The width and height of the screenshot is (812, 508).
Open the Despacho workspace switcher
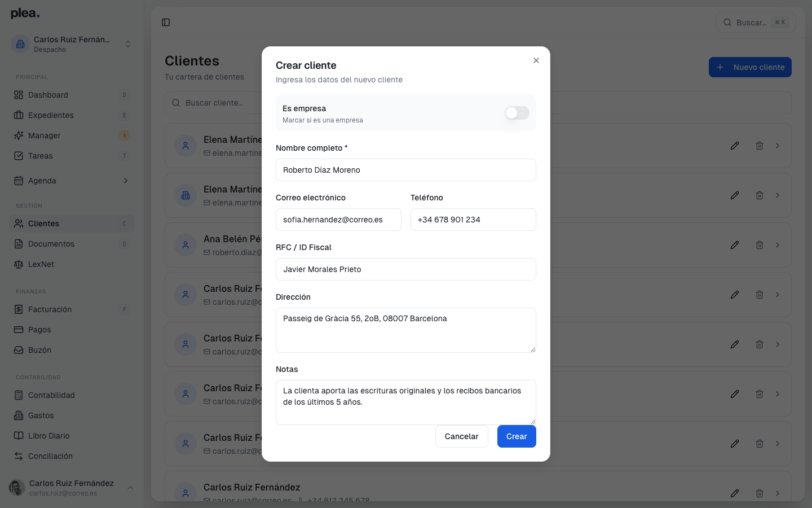pos(72,44)
